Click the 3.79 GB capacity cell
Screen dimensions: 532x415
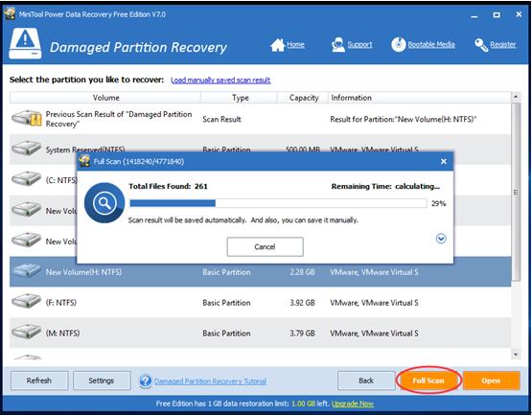302,334
